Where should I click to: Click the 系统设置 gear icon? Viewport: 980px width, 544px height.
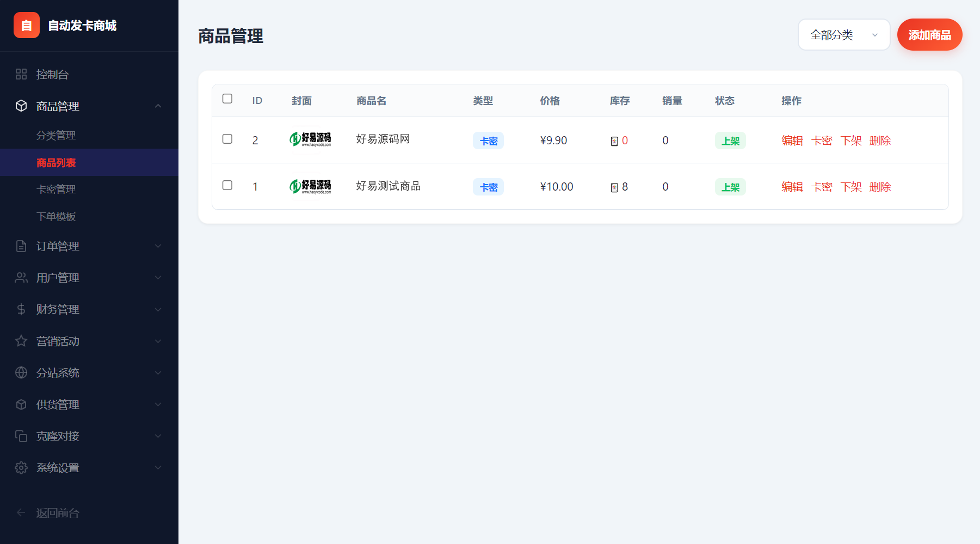21,467
